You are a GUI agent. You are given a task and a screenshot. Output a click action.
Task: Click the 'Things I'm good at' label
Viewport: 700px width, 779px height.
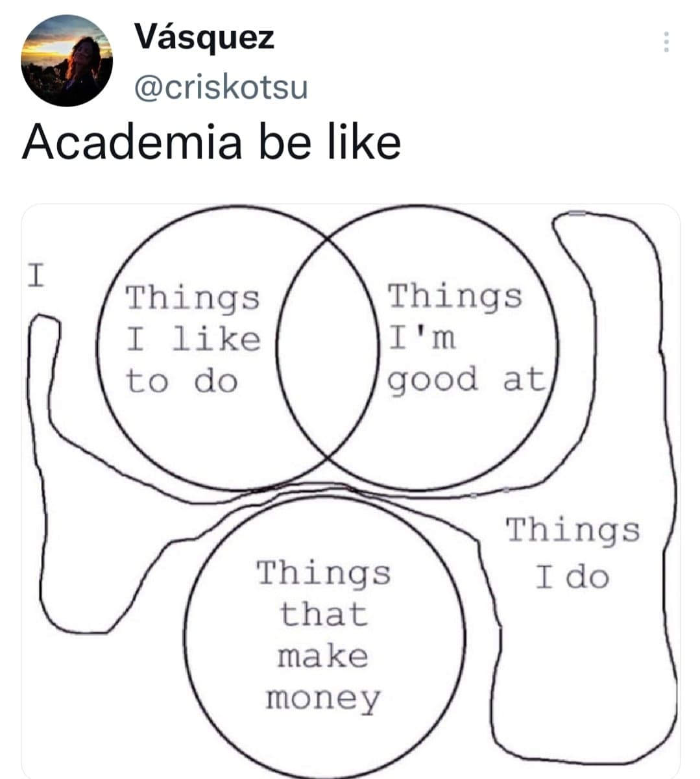point(466,338)
